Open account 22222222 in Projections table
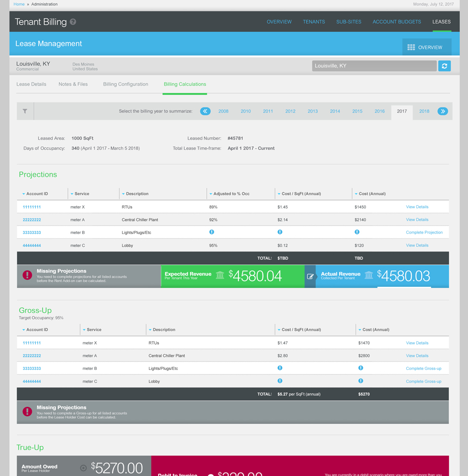 point(31,220)
